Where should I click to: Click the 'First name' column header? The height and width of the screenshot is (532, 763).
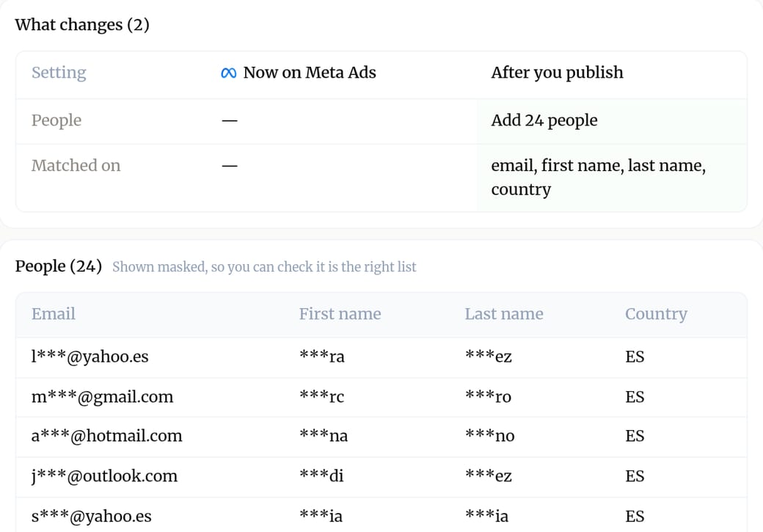pos(340,314)
